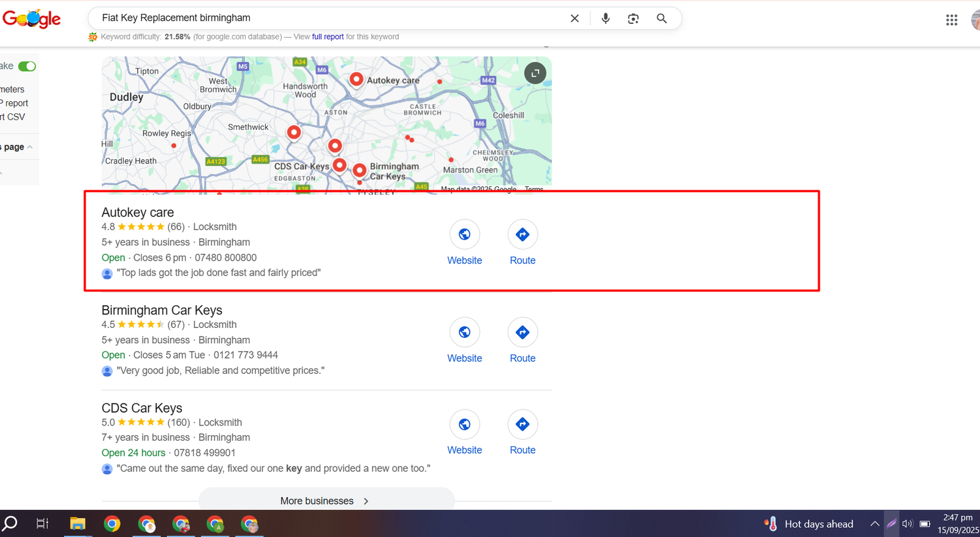Expand the map to full view
Viewport: 980px width, 537px height.
point(535,74)
